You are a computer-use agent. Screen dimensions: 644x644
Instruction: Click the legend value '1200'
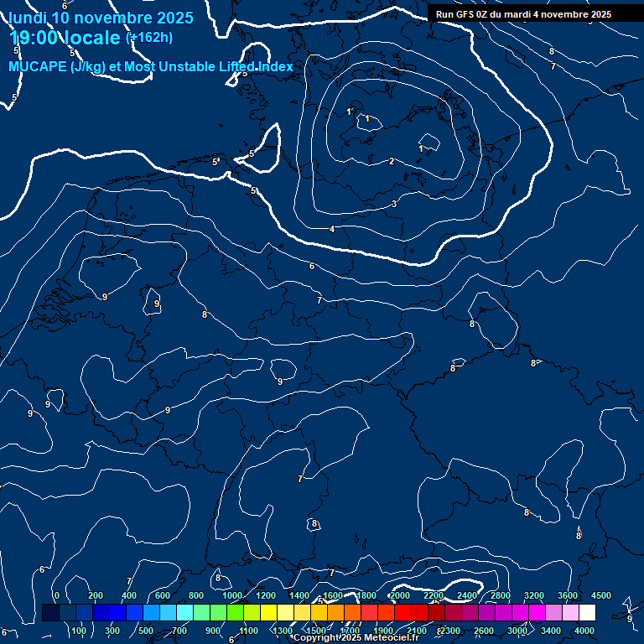coord(266,595)
